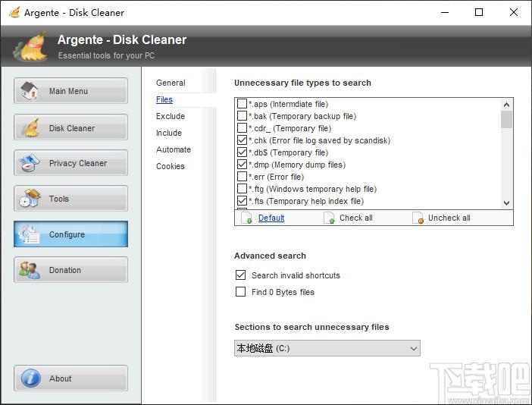Click the file types list scrollbar thumb
532x405 pixels.
point(506,120)
